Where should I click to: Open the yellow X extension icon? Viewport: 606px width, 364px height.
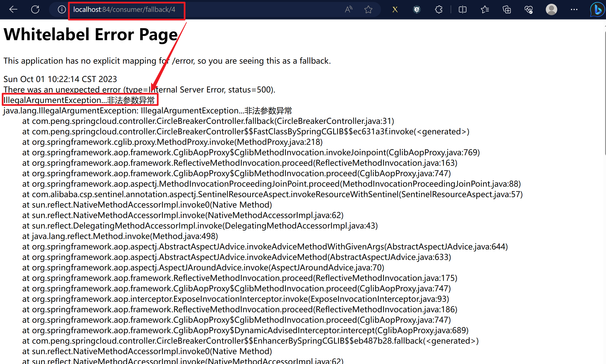(x=395, y=10)
